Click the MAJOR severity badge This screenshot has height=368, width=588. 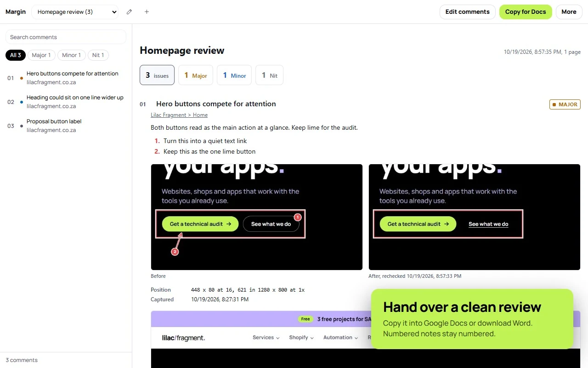coord(565,104)
